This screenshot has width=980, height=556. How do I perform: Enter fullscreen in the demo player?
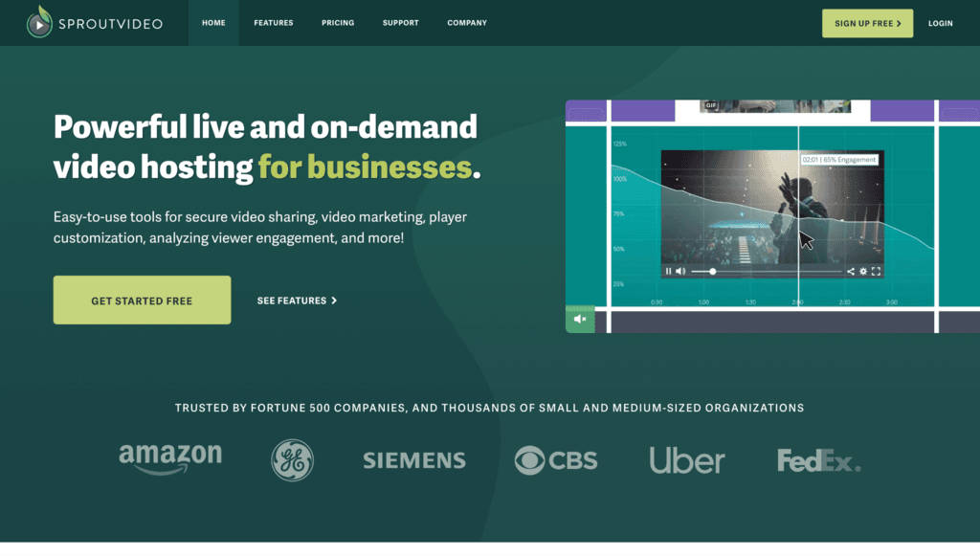[876, 271]
